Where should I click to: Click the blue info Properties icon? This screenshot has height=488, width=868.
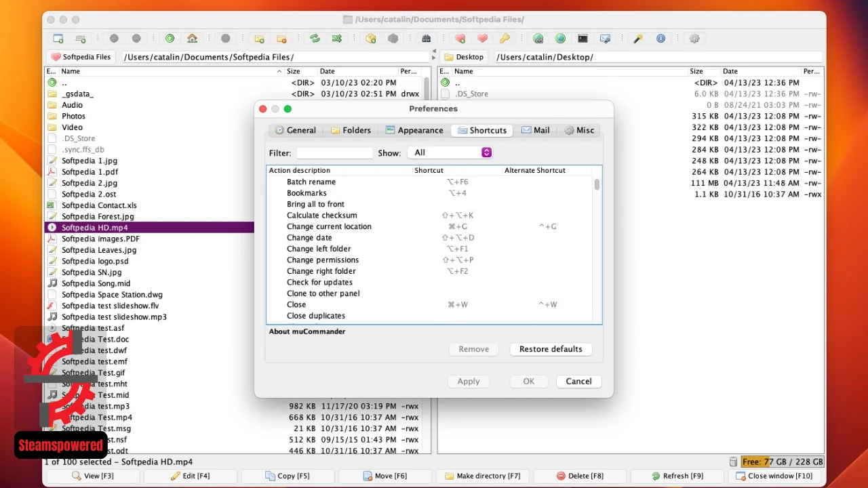660,39
